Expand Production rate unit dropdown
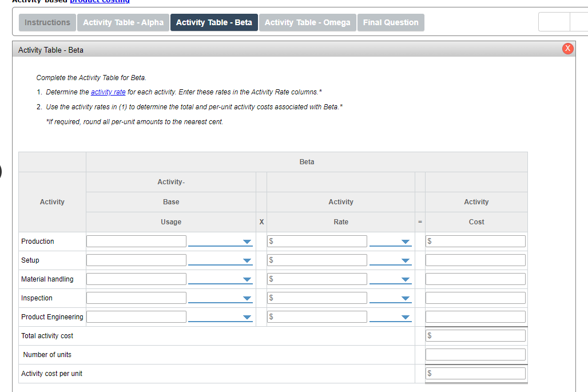 pos(390,241)
